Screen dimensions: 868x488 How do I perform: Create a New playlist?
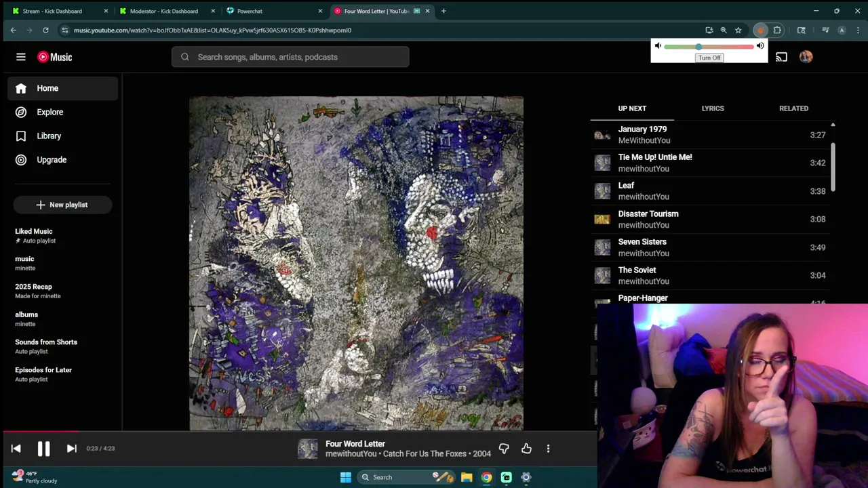tap(62, 205)
